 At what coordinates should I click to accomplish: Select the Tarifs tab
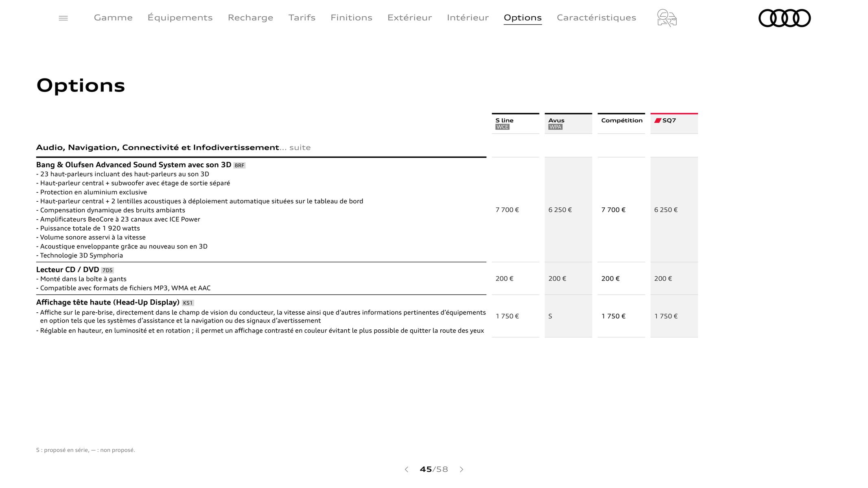tap(302, 17)
